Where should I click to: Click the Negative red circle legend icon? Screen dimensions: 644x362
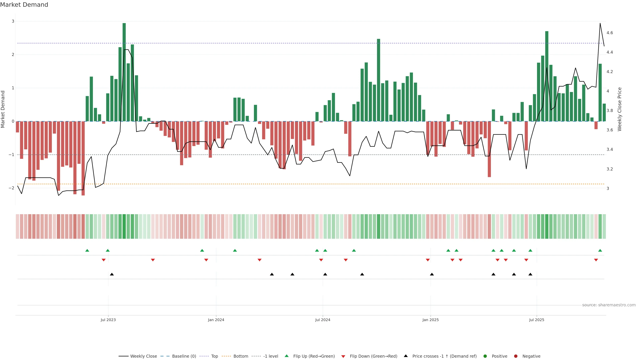point(516,356)
